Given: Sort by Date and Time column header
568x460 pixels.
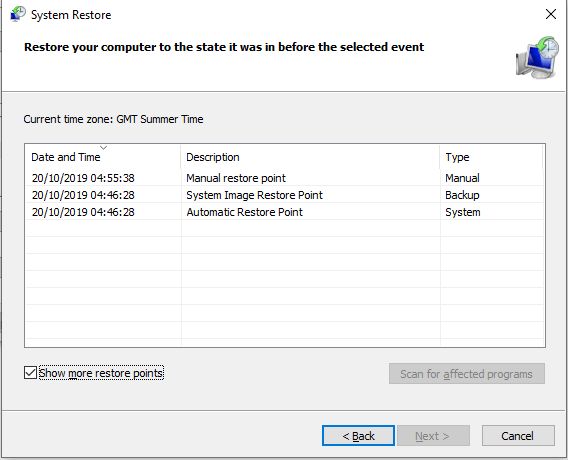Looking at the screenshot, I should click(103, 157).
